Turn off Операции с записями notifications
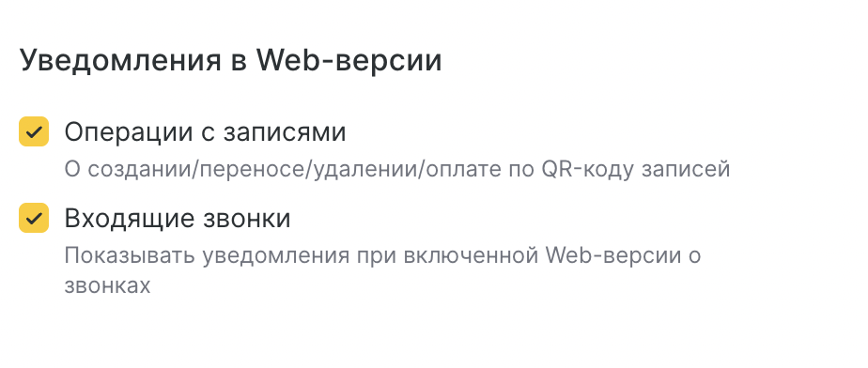This screenshot has width=868, height=368. tap(34, 131)
